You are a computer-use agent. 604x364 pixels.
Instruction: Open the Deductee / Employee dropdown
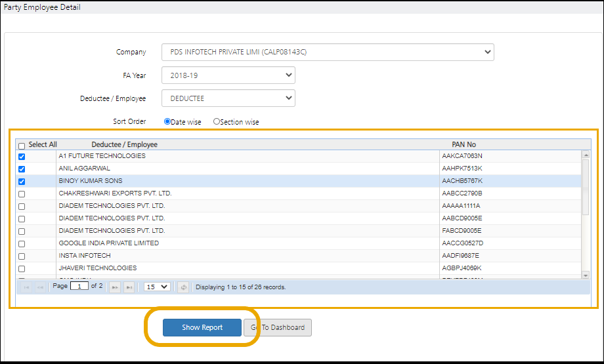click(x=228, y=98)
